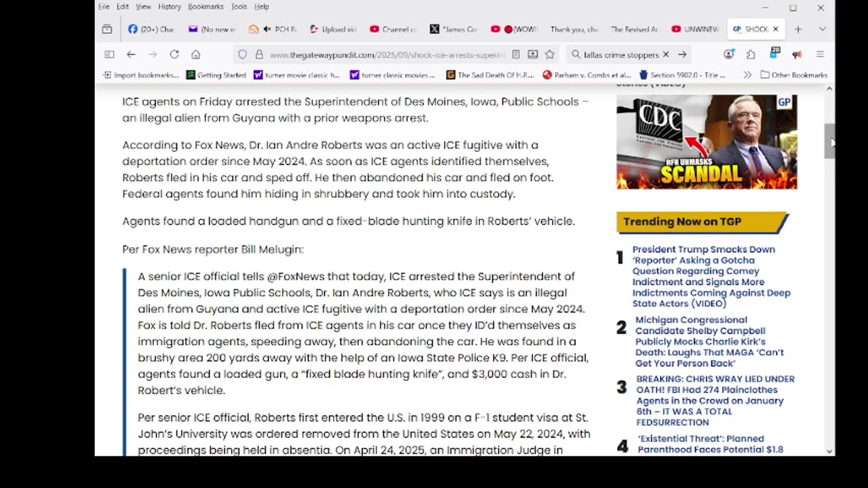Open the Tools menu

point(239,7)
